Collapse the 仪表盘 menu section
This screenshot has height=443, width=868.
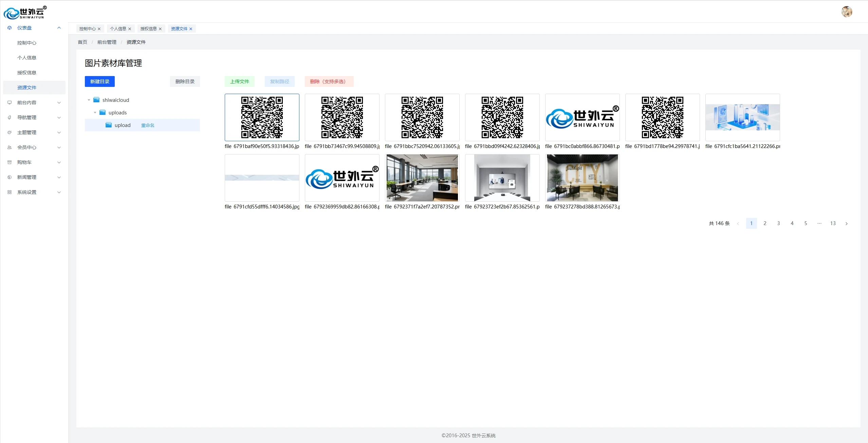[x=59, y=28]
